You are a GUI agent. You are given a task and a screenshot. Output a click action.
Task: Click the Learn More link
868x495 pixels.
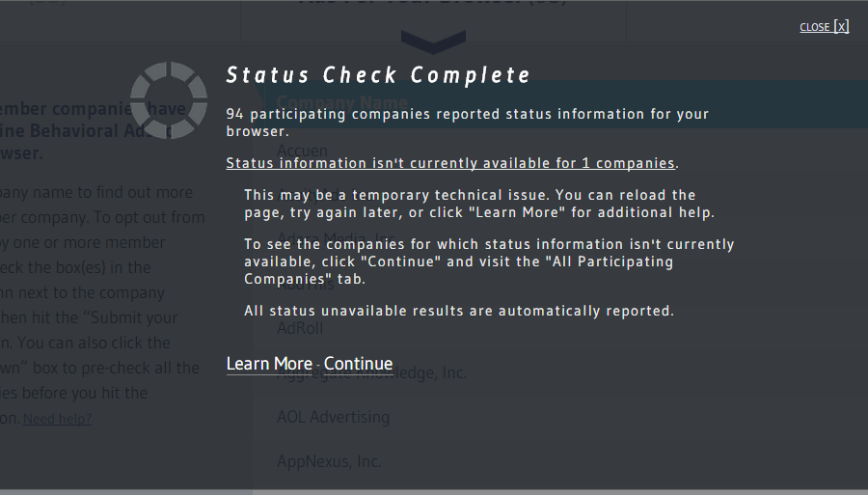coord(269,364)
